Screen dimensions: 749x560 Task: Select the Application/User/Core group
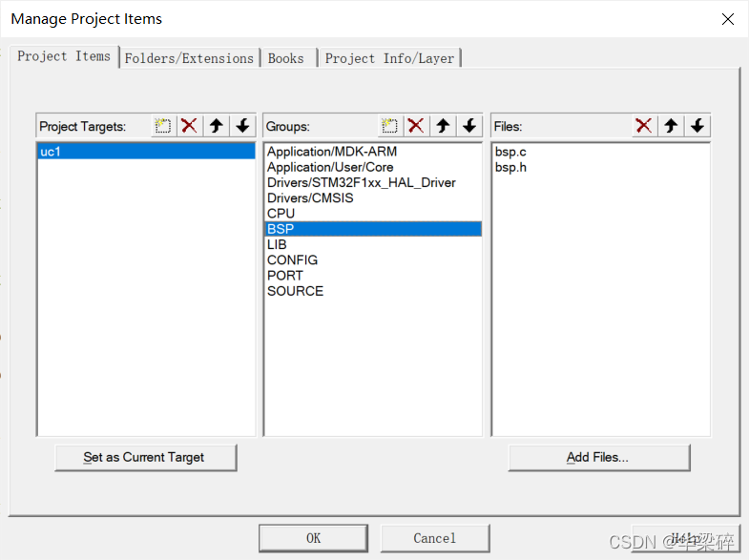pyautogui.click(x=373, y=167)
